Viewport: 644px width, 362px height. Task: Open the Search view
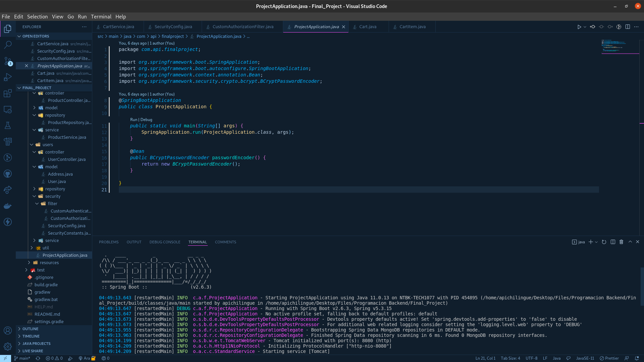[7, 45]
